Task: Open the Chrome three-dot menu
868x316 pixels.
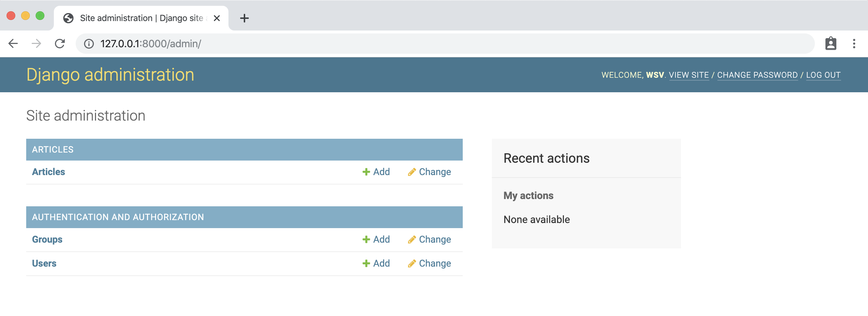Action: click(x=854, y=44)
